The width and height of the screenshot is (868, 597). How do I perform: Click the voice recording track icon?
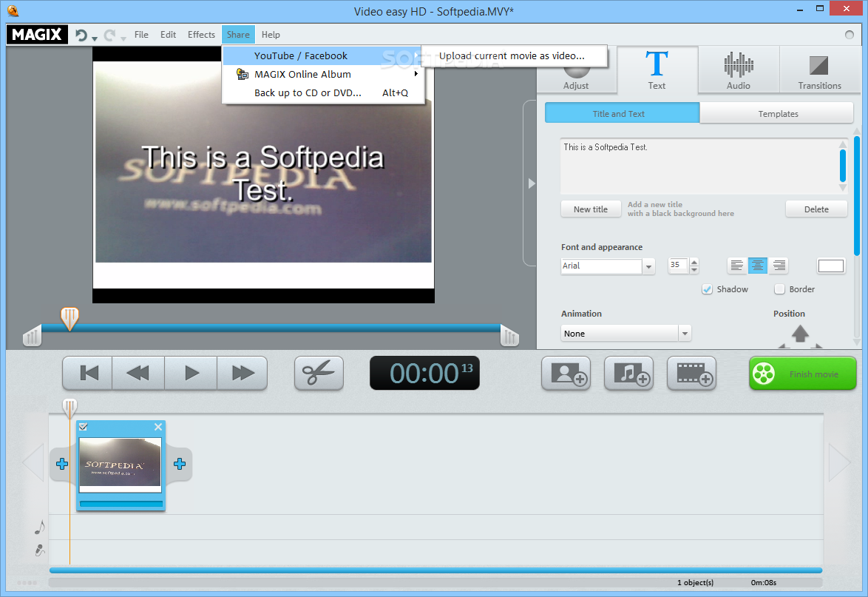pyautogui.click(x=39, y=550)
